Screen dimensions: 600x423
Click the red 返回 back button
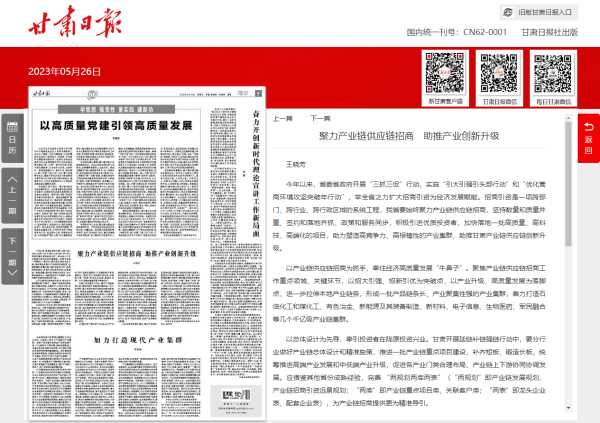[589, 138]
